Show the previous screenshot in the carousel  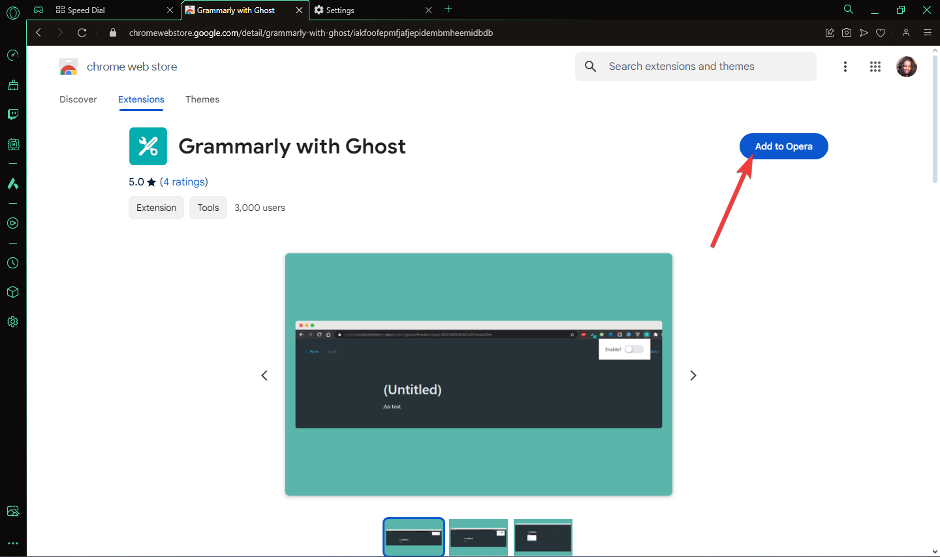[264, 375]
